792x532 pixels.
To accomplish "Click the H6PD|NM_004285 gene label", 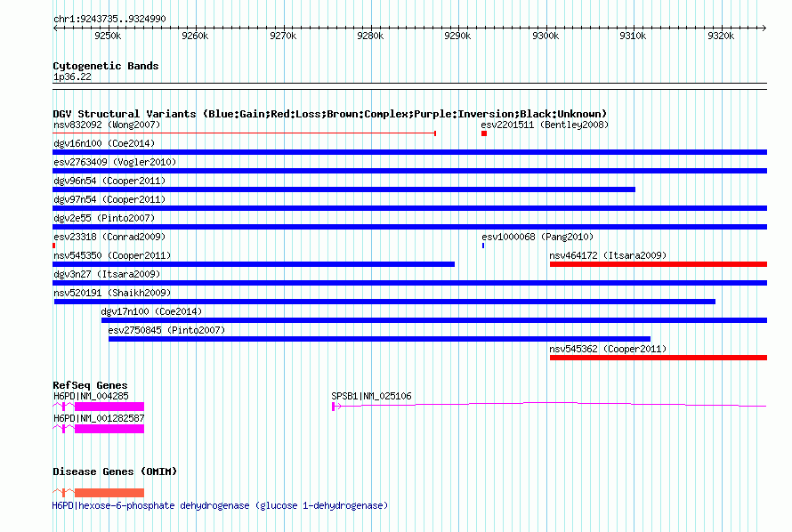I will click(x=91, y=396).
